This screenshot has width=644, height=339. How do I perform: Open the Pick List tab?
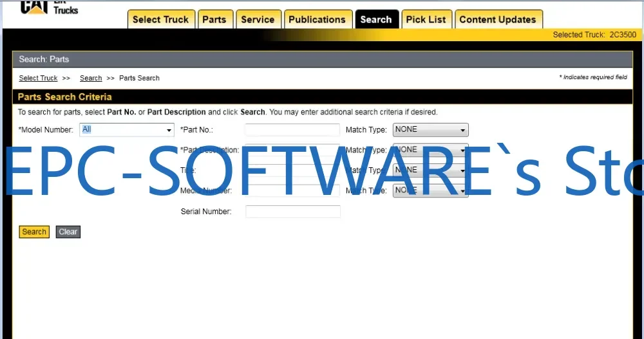point(426,19)
